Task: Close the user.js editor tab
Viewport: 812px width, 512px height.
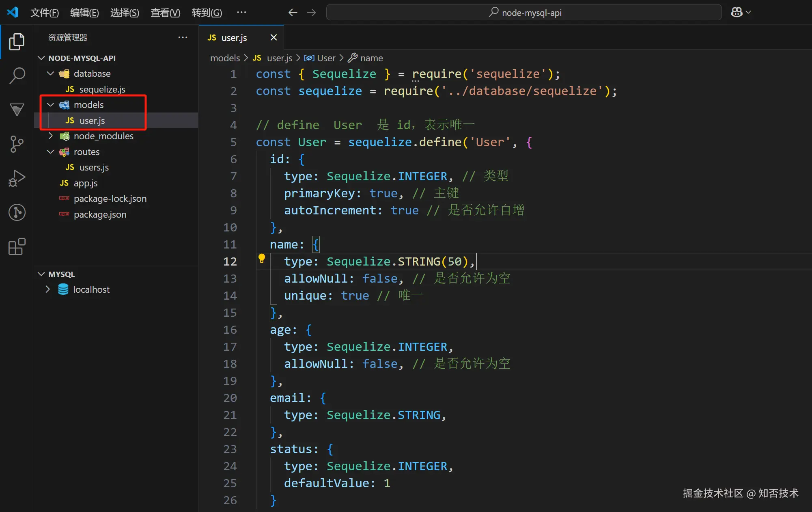Action: (274, 38)
